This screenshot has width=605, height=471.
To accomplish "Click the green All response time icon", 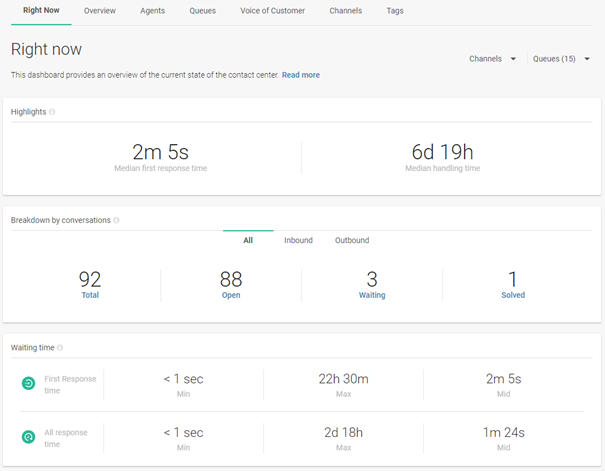I will tap(29, 438).
